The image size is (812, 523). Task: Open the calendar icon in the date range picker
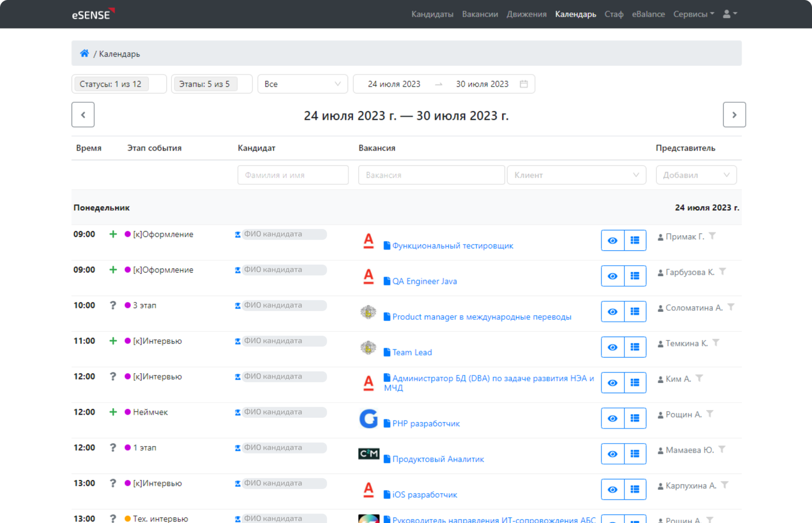[x=524, y=84]
